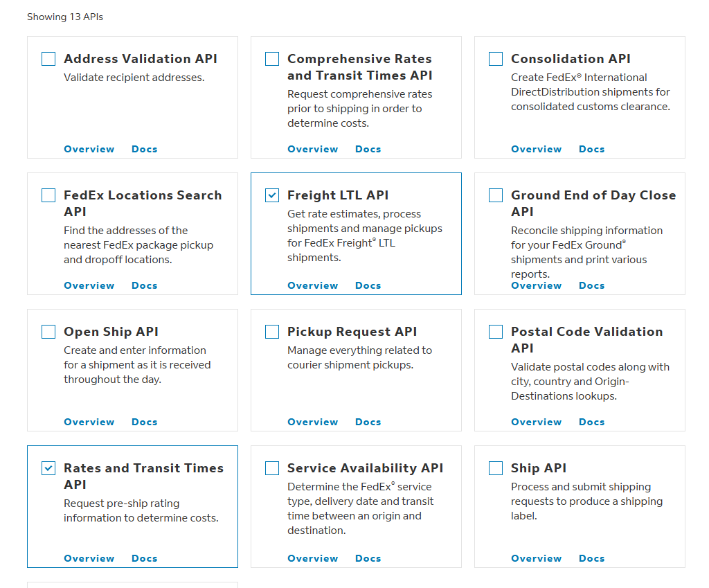Enable the Ground End of Day Close checkbox
The width and height of the screenshot is (709, 588).
496,195
